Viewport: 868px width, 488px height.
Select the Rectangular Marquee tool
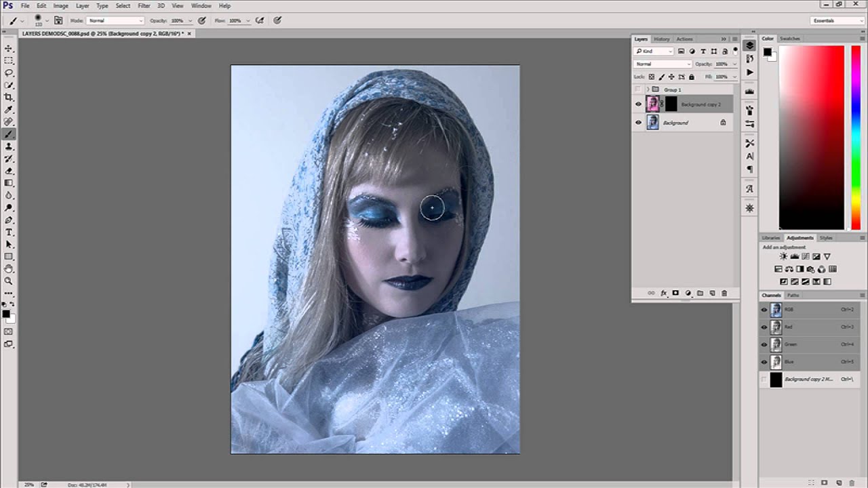click(x=9, y=61)
